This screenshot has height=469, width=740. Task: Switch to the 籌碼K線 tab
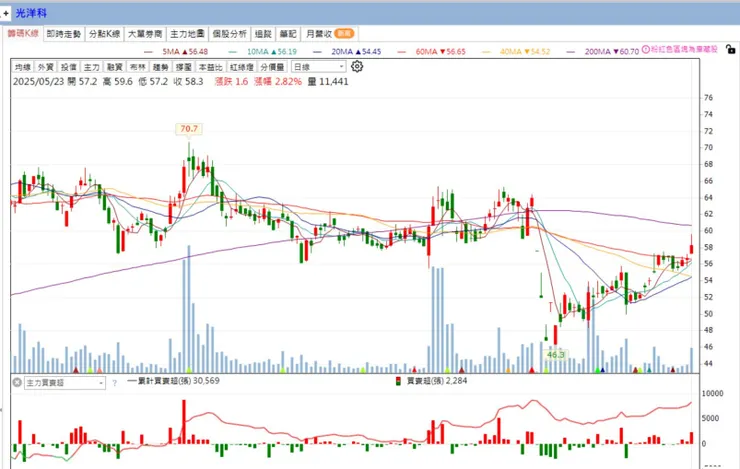[x=23, y=34]
